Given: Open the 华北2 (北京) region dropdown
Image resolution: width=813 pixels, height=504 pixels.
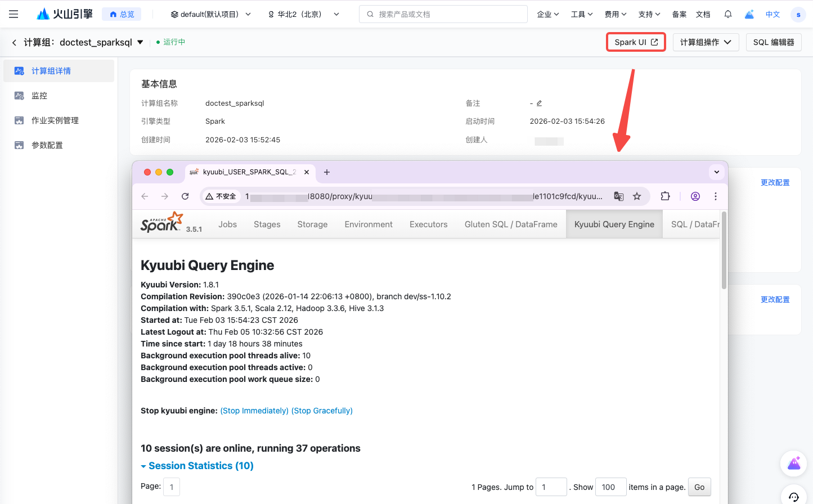Looking at the screenshot, I should [304, 14].
